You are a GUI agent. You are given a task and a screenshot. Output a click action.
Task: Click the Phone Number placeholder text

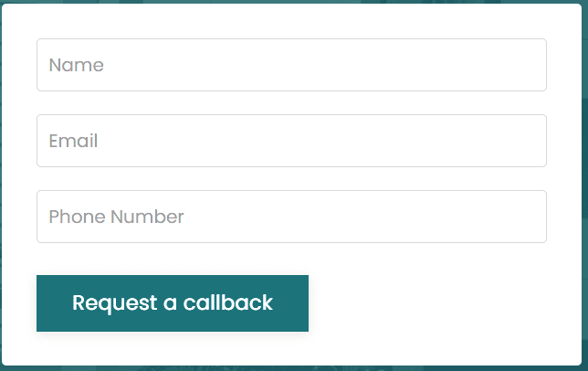click(x=116, y=217)
